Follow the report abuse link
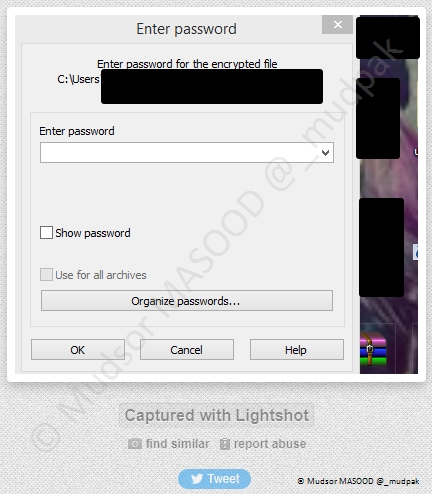The image size is (432, 494). coord(270,444)
